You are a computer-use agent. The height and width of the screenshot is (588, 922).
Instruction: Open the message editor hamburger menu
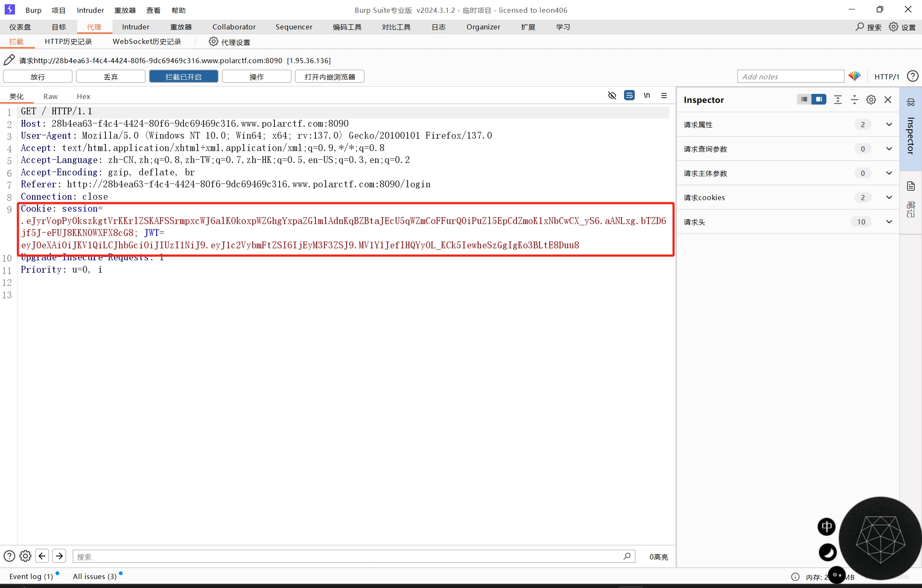tap(664, 96)
